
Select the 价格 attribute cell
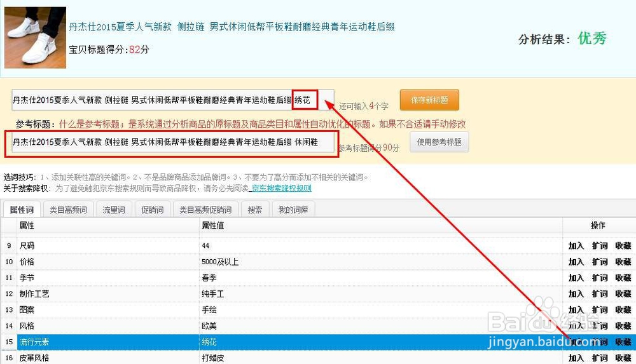coord(108,262)
